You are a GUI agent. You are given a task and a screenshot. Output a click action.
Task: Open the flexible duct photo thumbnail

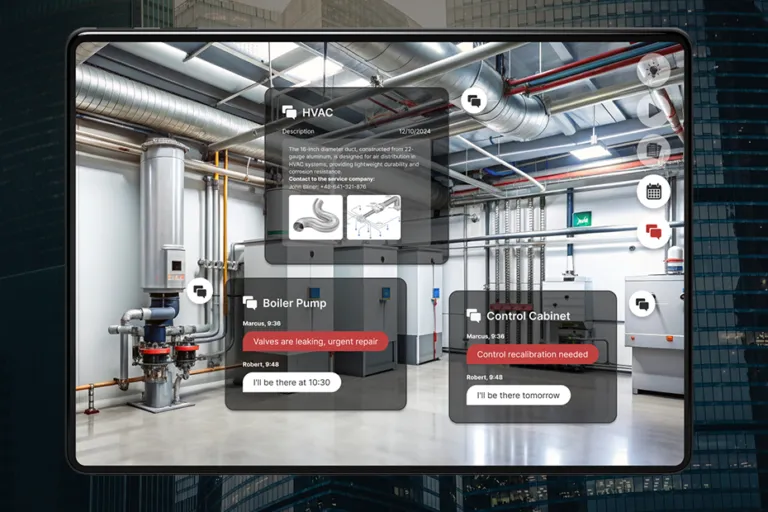point(316,218)
